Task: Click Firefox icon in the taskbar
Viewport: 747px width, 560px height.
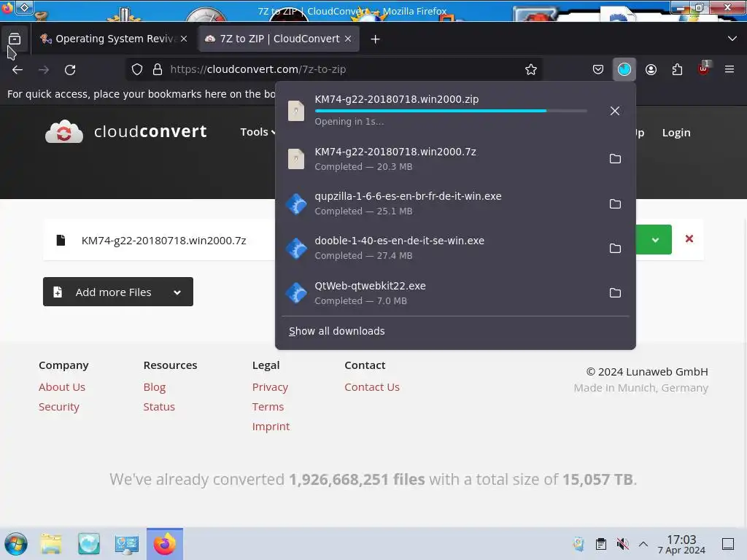Action: coord(165,544)
